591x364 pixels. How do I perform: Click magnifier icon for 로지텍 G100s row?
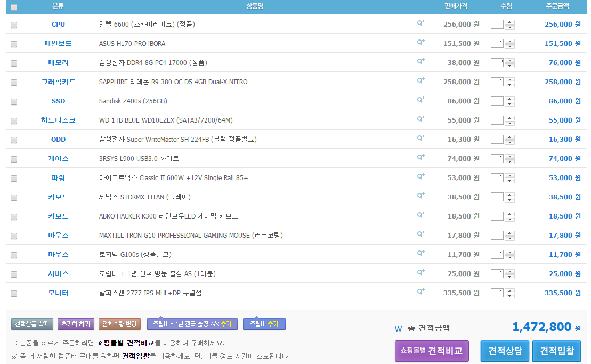pos(420,254)
